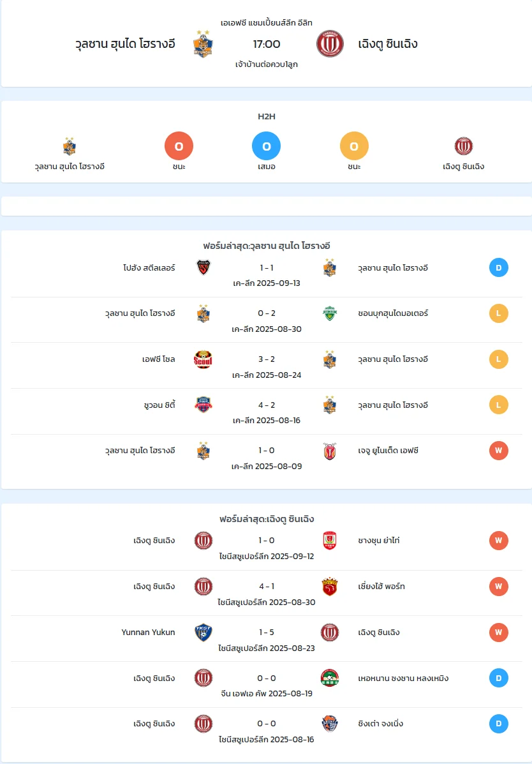
Task: Click the blue H2H draws circle
Action: tap(267, 146)
